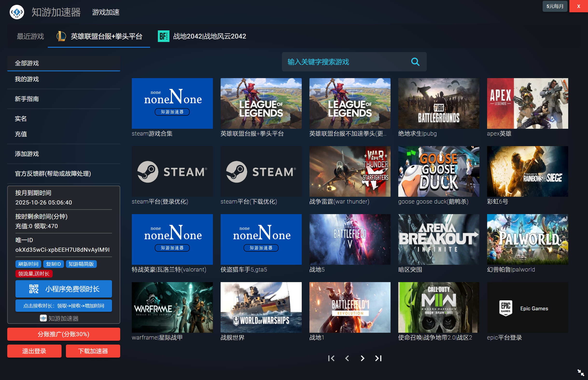Click the shrink window icon in the bottom corner
588x380 pixels.
(581, 373)
